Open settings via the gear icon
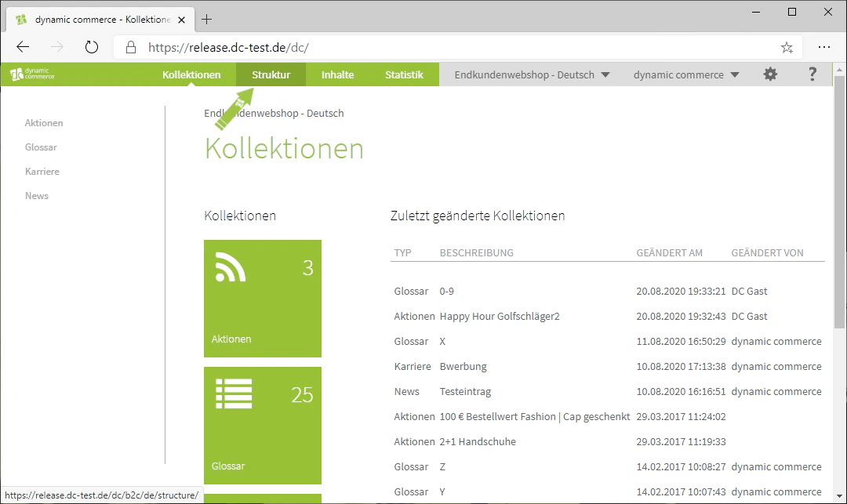Screen dimensions: 847x504 click(x=770, y=74)
